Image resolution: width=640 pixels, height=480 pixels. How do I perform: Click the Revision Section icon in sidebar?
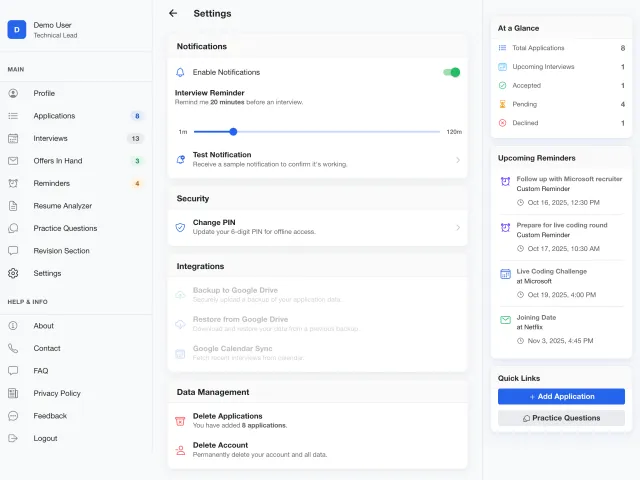click(13, 251)
